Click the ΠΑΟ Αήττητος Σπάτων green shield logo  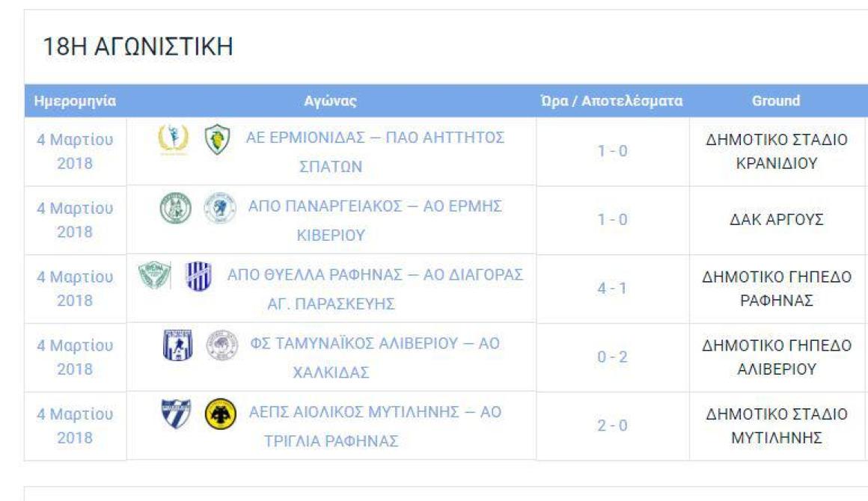[218, 139]
